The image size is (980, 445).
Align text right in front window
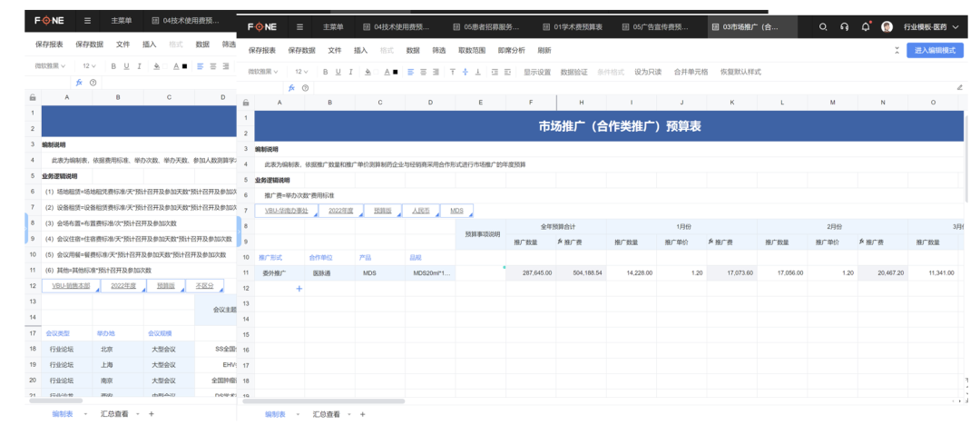(x=436, y=72)
